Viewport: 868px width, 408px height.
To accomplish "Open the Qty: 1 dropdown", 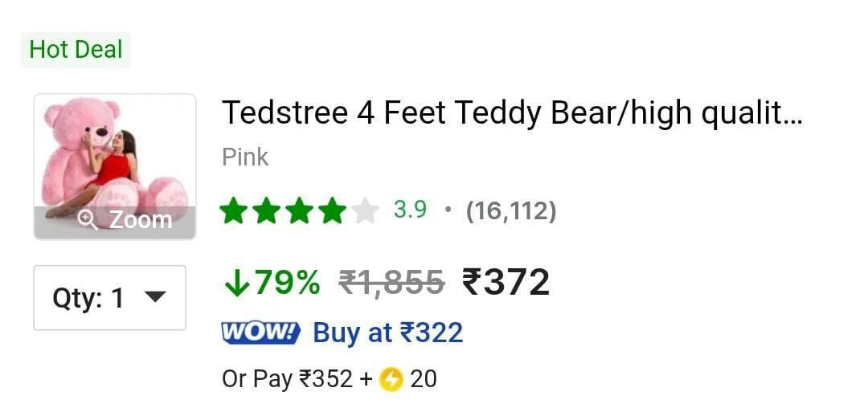I will point(109,298).
